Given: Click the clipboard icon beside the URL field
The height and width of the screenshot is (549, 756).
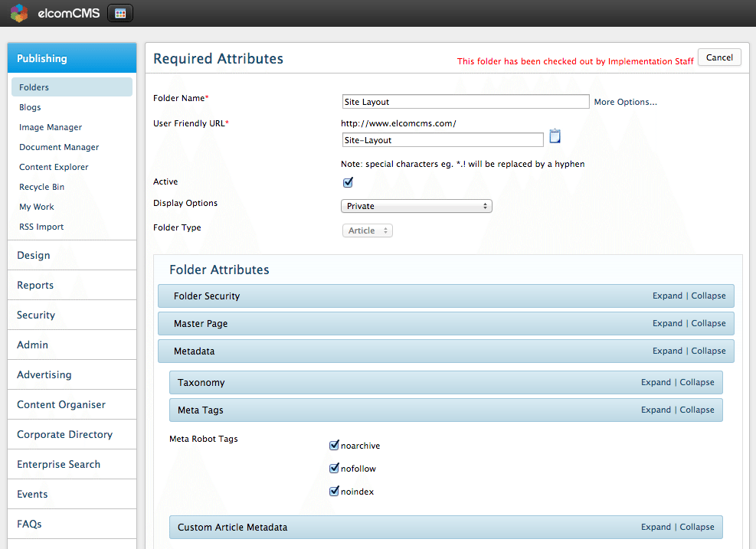Looking at the screenshot, I should coord(555,136).
